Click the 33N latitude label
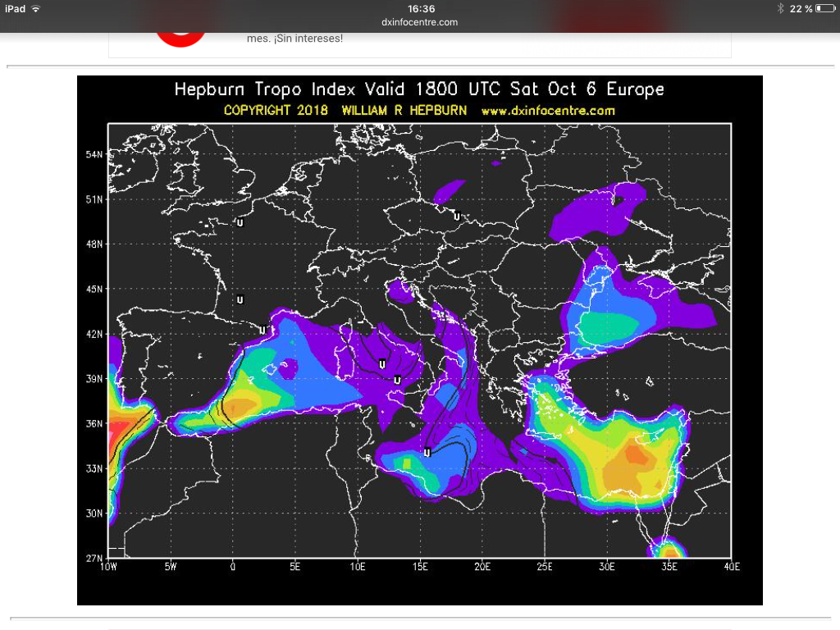Viewport: 840px width, 630px height. pos(94,468)
